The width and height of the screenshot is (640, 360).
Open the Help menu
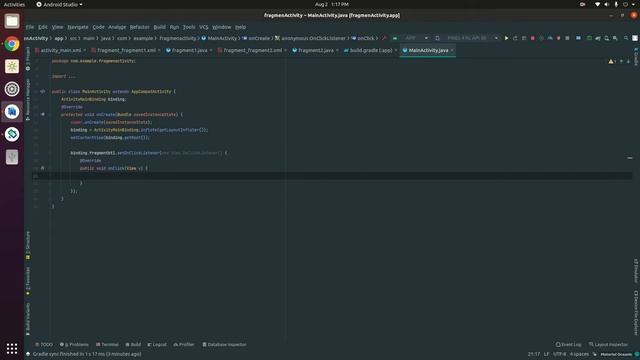[240, 27]
